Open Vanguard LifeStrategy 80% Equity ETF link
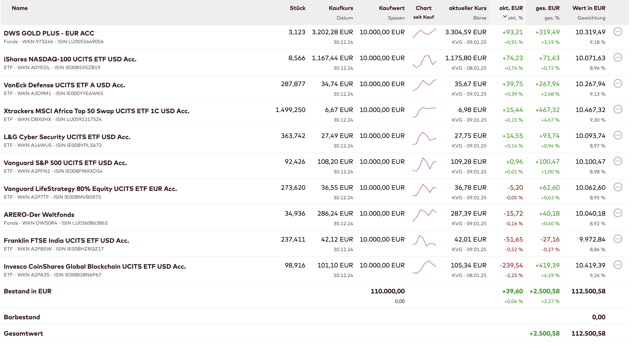Screen dimensions: 644x348 (x=90, y=189)
